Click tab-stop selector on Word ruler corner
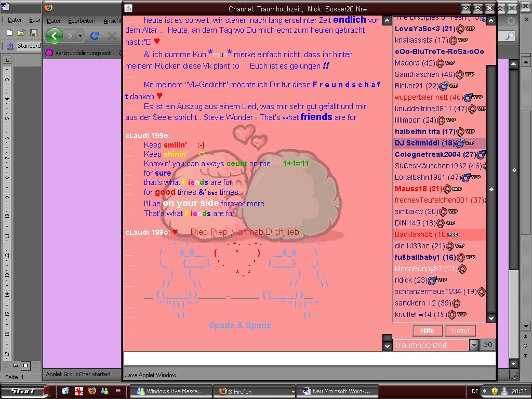The width and height of the screenshot is (532, 399). 7,60
